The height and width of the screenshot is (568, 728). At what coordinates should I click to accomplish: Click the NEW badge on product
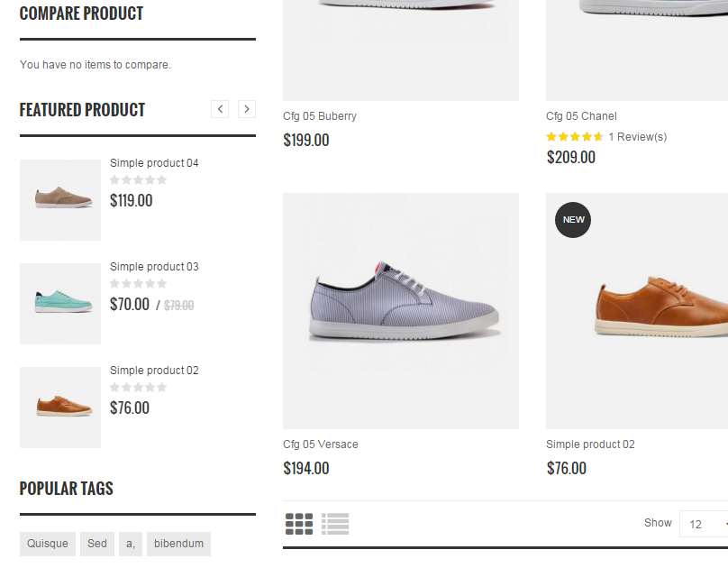[573, 220]
